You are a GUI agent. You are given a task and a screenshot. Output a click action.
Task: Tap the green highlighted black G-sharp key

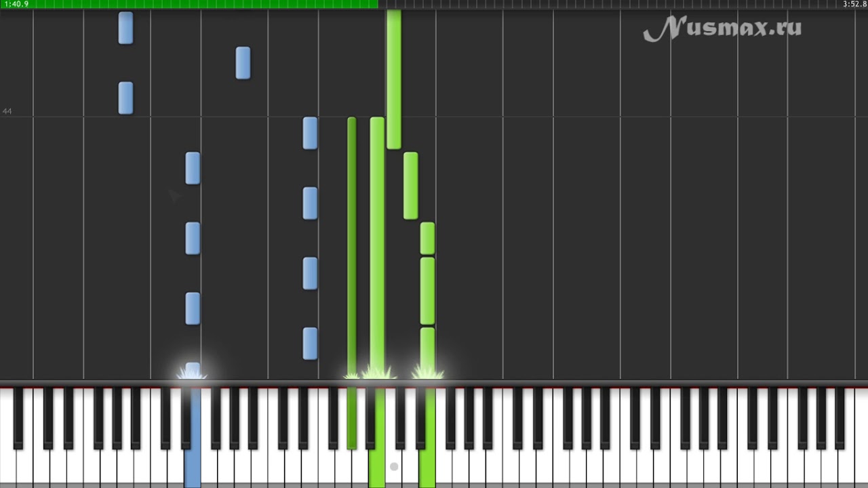point(351,418)
